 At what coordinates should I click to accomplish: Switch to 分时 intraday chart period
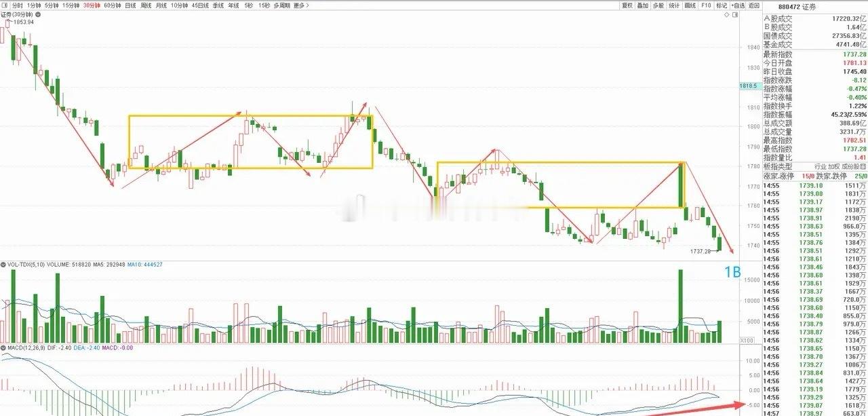click(17, 5)
